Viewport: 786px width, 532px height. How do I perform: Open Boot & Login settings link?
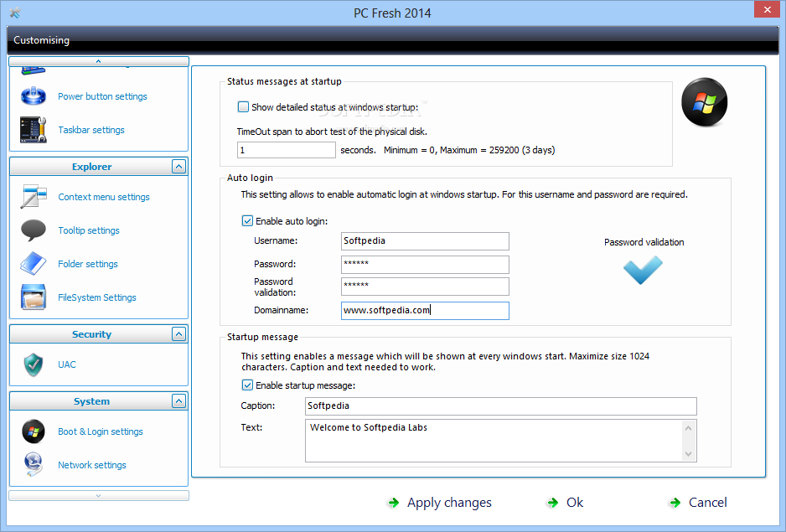pyautogui.click(x=101, y=431)
